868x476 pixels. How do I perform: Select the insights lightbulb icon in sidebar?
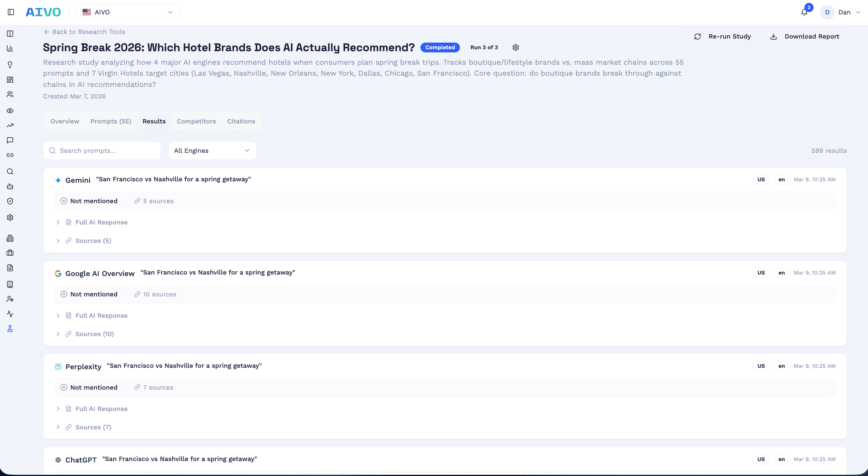[x=10, y=64]
